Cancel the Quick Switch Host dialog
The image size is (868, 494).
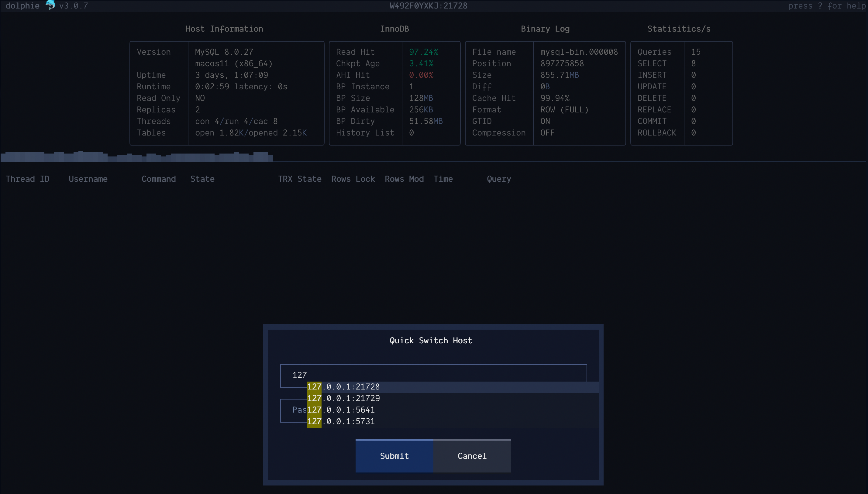(x=472, y=456)
